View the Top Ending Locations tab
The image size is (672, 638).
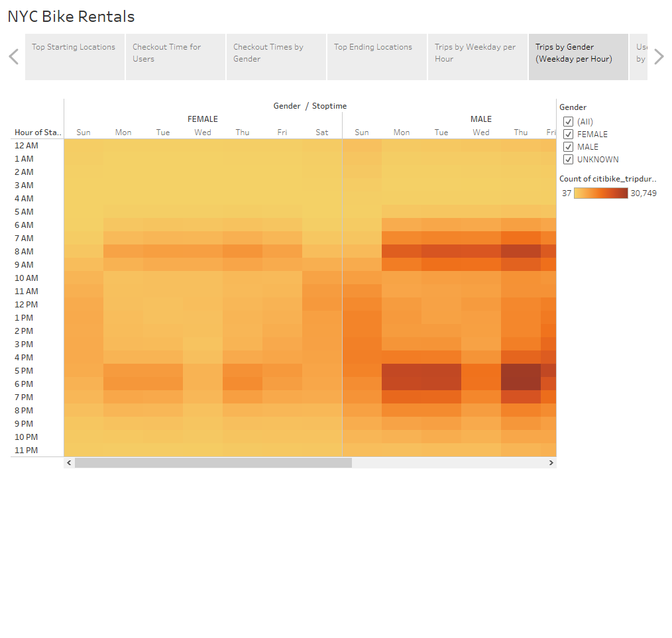(371, 47)
